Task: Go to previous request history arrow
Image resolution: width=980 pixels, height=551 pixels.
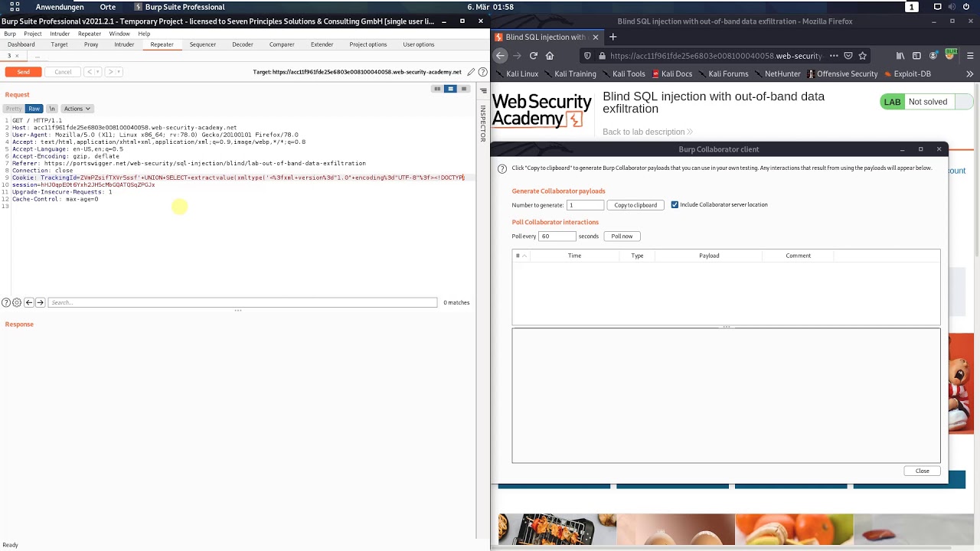Action: (89, 72)
